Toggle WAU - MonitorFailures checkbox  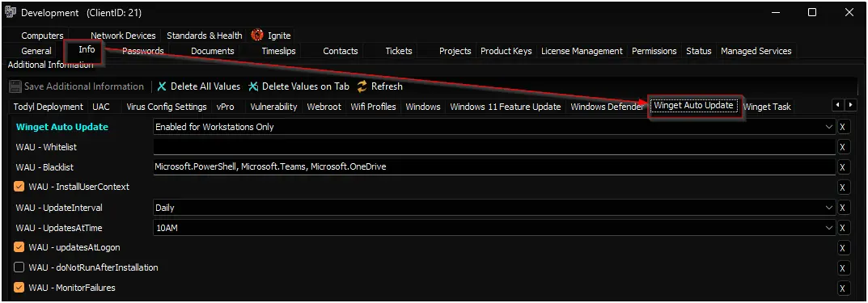coord(19,288)
